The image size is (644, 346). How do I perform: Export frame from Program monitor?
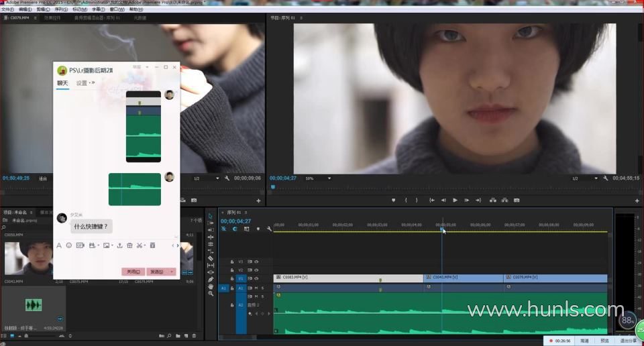[517, 200]
